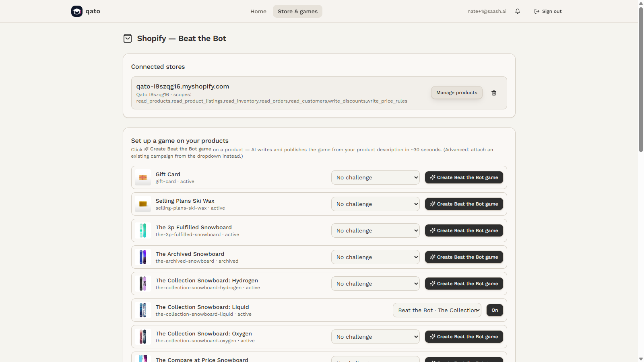The image size is (644, 362).
Task: Create Beat the Bot game for Collection Snowboard: Oxygen
Action: point(464,337)
